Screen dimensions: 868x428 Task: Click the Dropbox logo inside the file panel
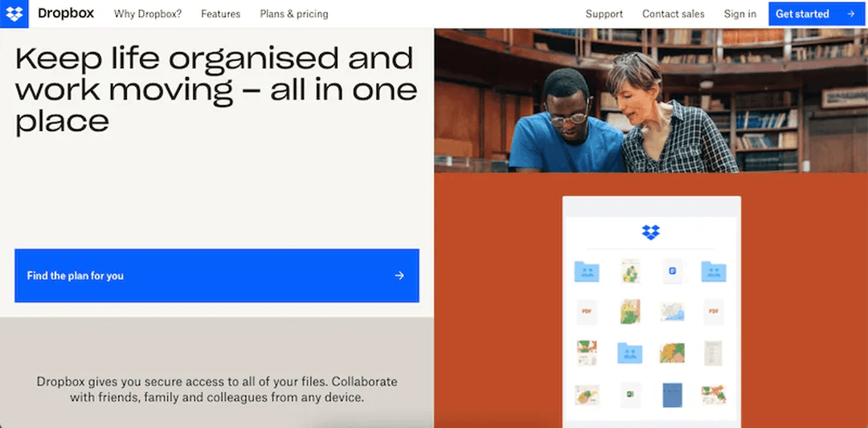tap(651, 233)
